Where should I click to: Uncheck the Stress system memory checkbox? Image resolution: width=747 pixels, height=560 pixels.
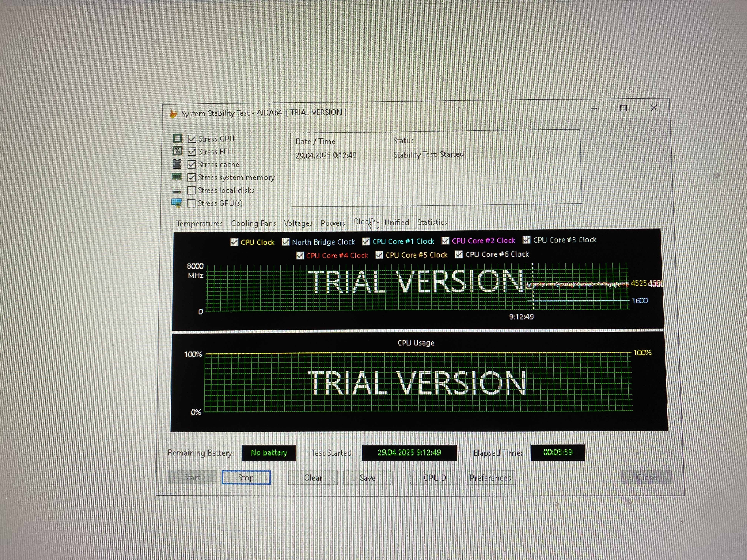192,177
